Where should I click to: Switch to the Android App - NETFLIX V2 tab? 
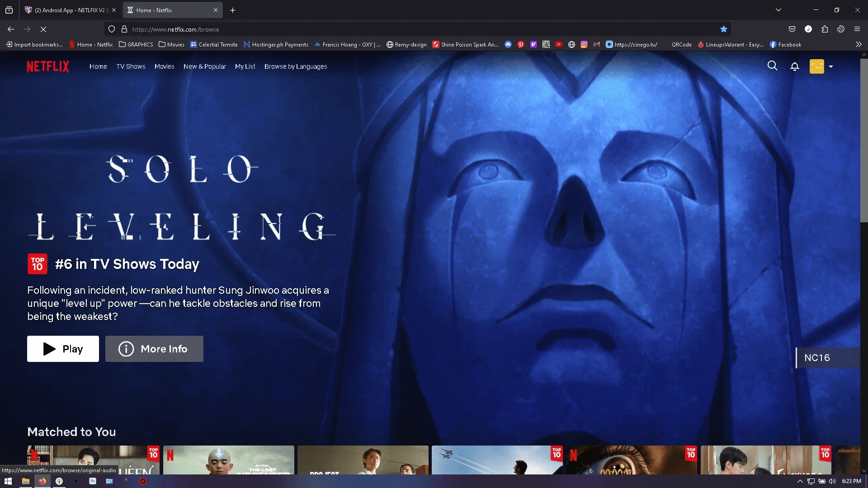coord(70,10)
